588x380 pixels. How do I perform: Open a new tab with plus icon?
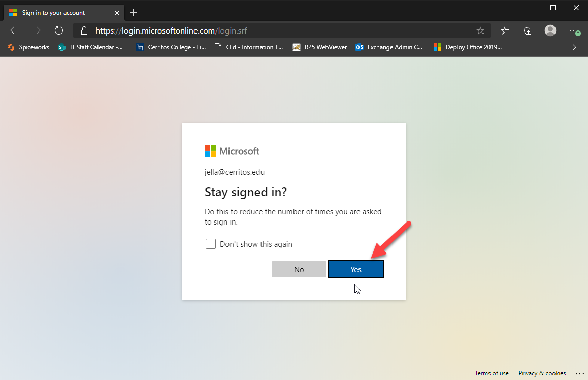(133, 13)
